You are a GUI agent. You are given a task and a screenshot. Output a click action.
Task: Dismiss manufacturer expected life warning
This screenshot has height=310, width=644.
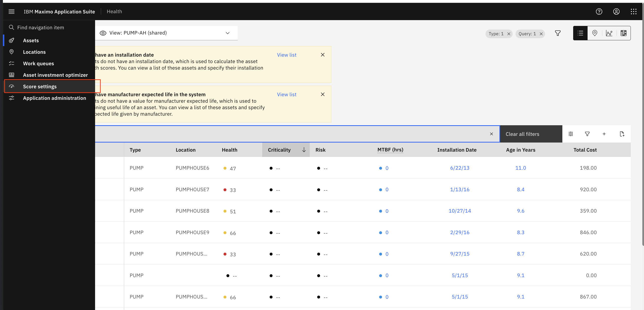pos(323,94)
